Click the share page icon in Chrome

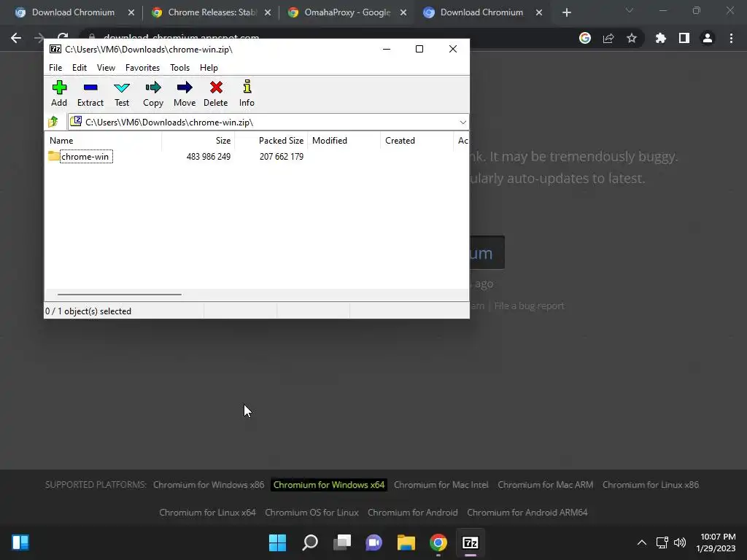point(608,38)
